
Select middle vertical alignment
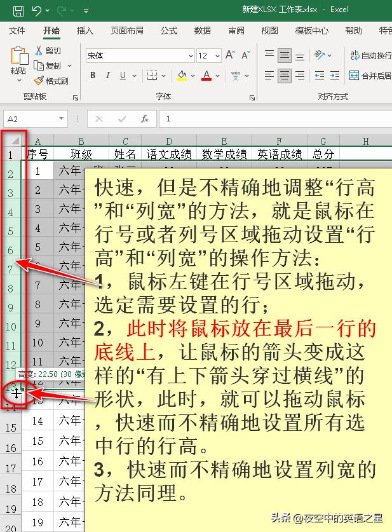(x=284, y=56)
